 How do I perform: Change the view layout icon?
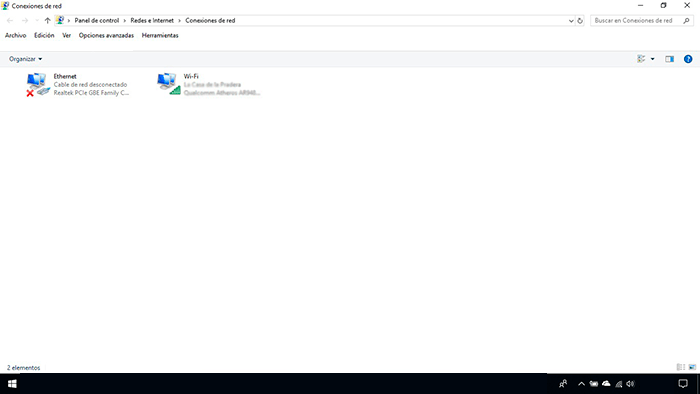point(641,59)
